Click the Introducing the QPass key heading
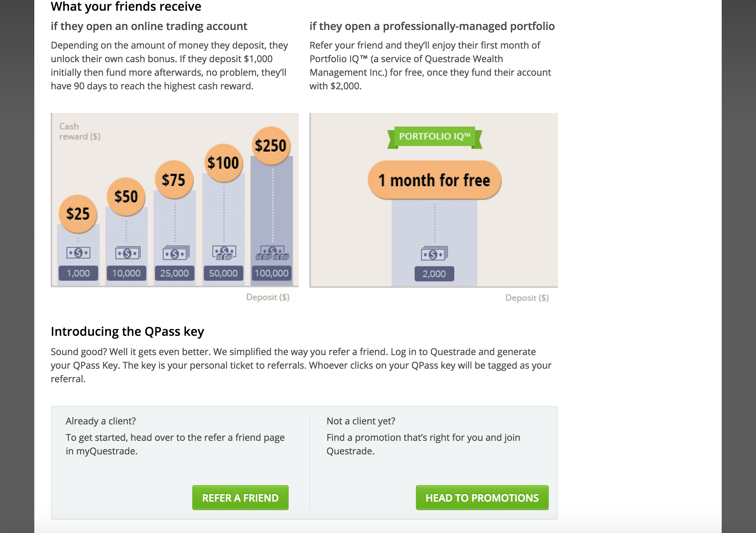The width and height of the screenshot is (756, 533). 127,332
